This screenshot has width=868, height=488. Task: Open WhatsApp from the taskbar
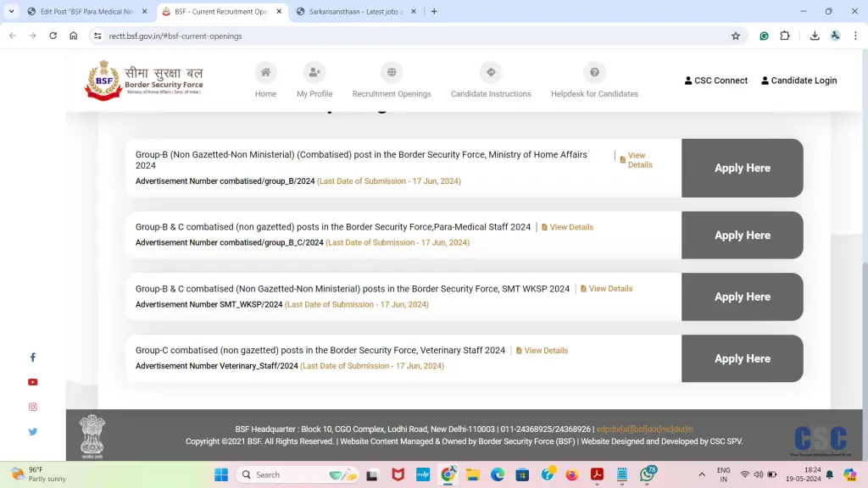click(x=647, y=474)
